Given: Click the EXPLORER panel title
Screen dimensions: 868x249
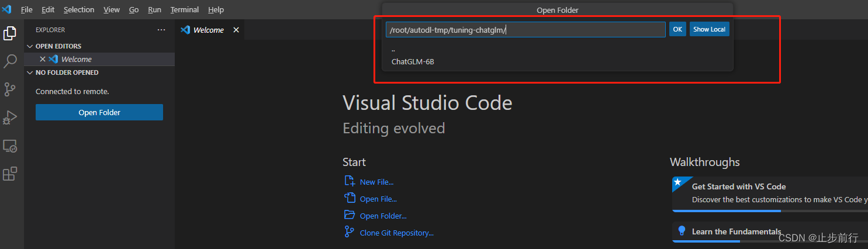Looking at the screenshot, I should pyautogui.click(x=50, y=29).
